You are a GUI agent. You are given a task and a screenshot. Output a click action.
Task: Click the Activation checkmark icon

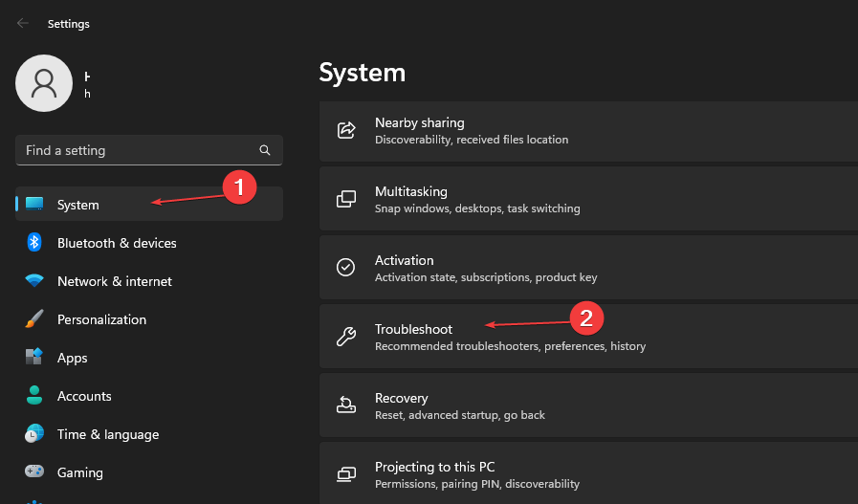click(346, 268)
